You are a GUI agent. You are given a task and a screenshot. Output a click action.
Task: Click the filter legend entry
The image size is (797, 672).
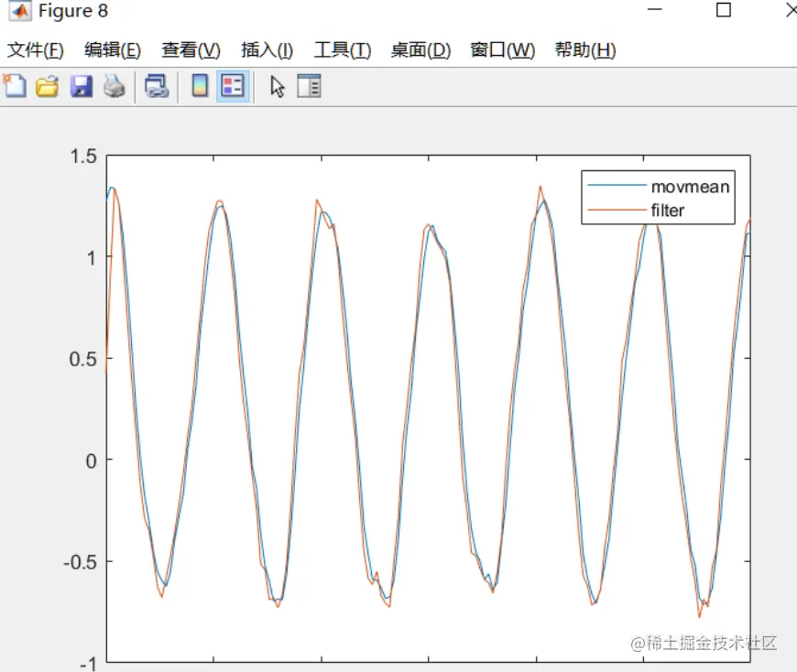(x=668, y=210)
